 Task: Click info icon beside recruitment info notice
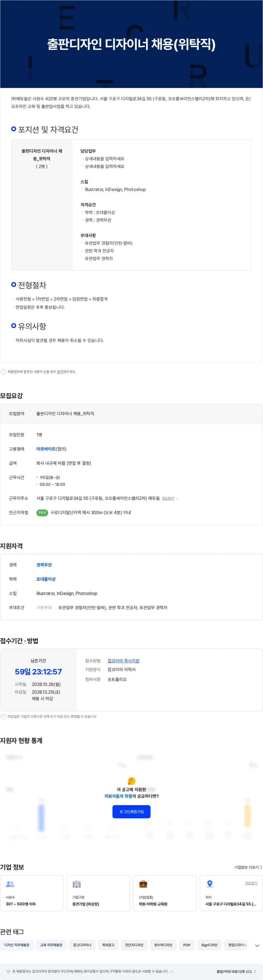tap(3, 372)
